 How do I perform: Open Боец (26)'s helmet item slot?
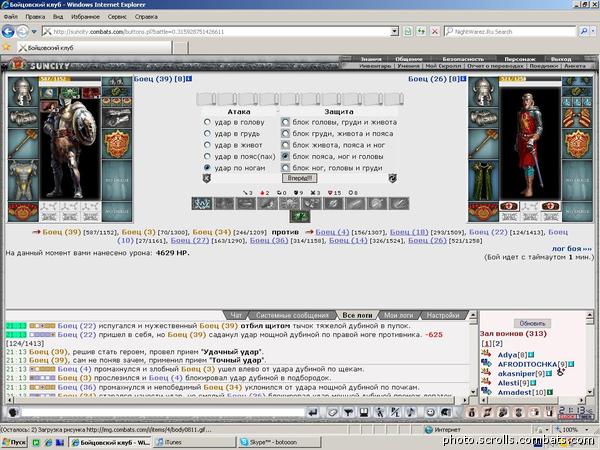[483, 91]
